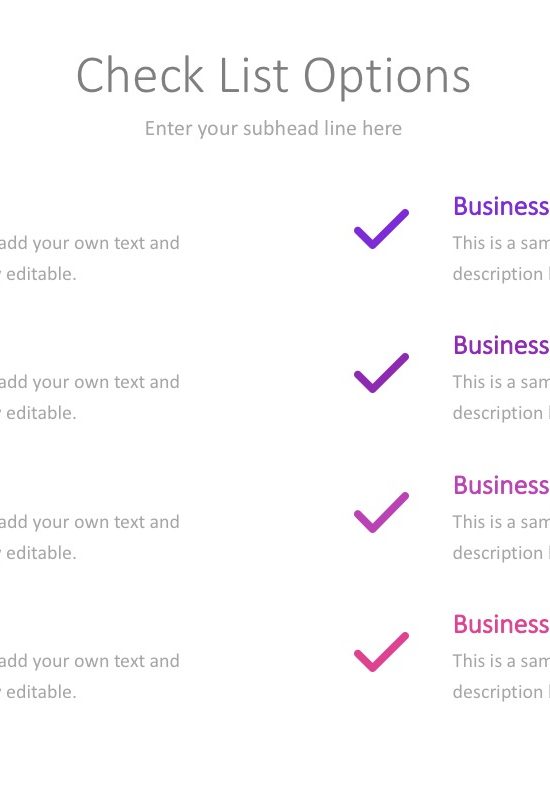
Task: Click the orchid checkmark in the third row
Action: point(381,512)
